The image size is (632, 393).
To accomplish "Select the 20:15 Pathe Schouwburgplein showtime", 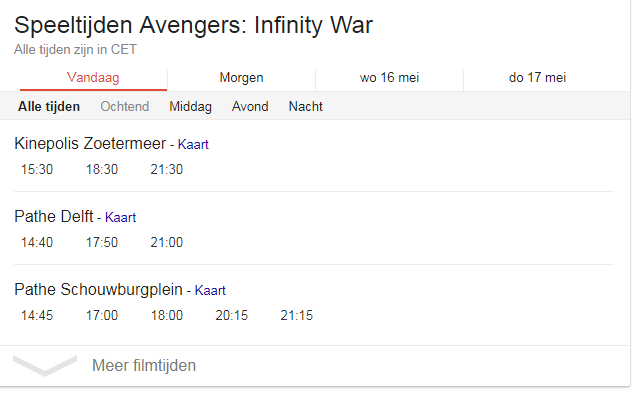I will click(x=231, y=315).
